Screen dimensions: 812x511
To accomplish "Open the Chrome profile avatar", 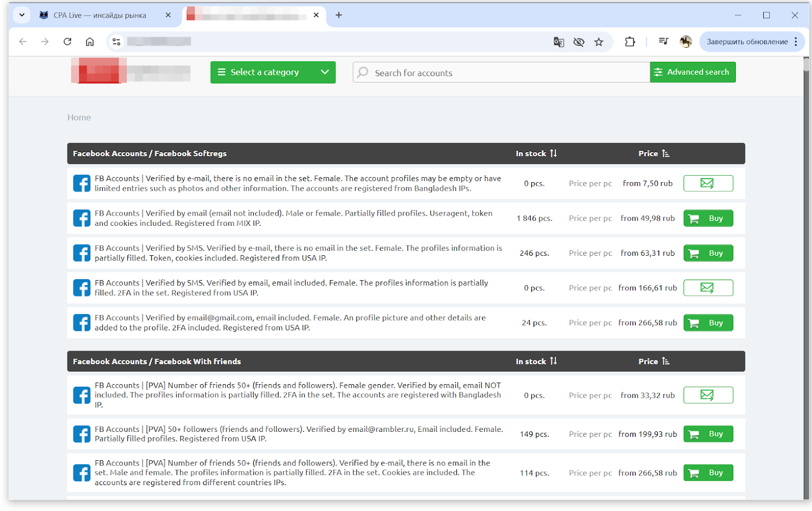I will coord(686,42).
